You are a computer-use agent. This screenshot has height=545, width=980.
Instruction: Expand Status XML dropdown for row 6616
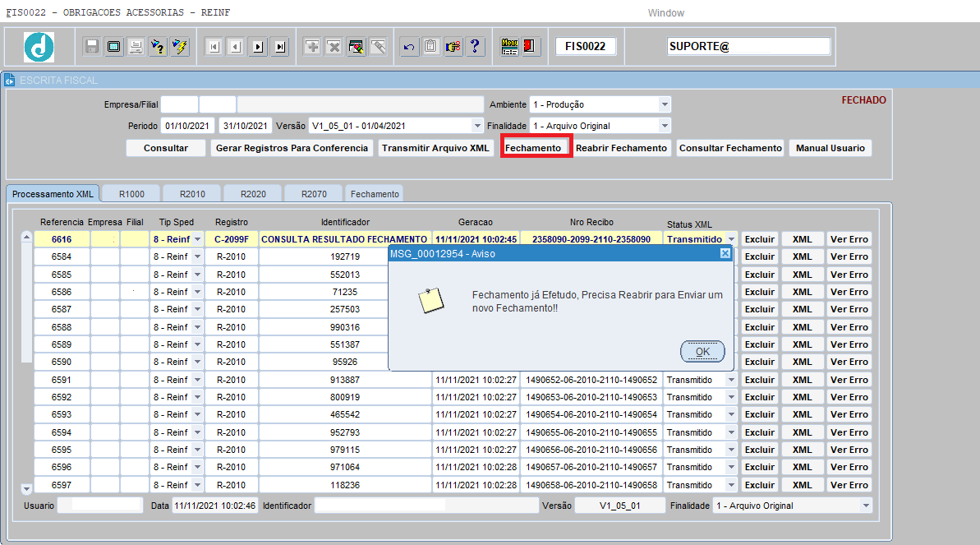(731, 239)
